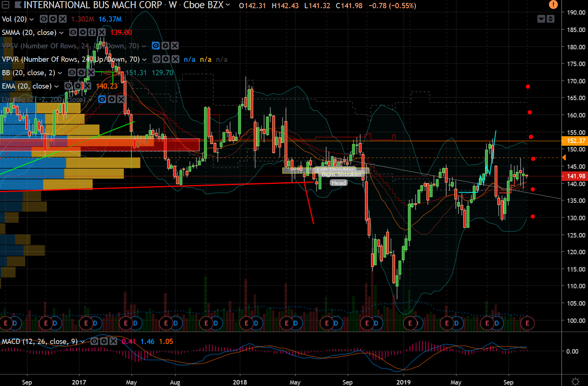Click the 152.37 orange price line label
This screenshot has width=588, height=386.
coord(575,141)
